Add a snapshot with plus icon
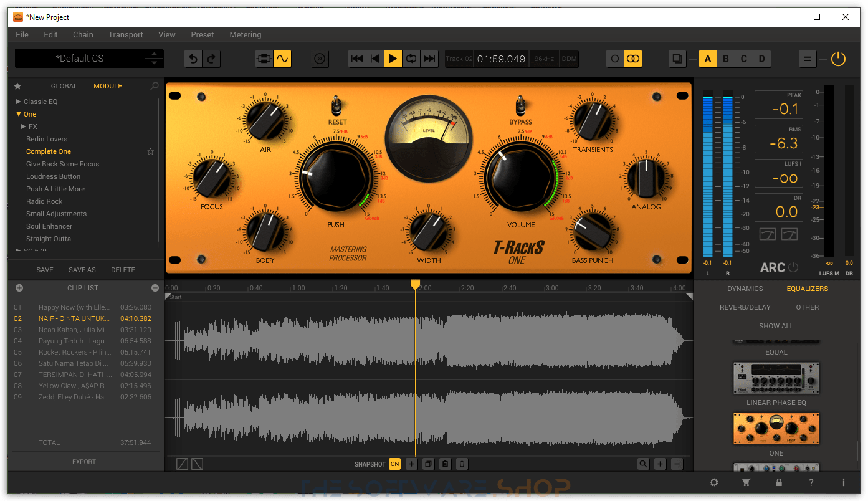Screen dimensions: 868x501 [x=411, y=464]
